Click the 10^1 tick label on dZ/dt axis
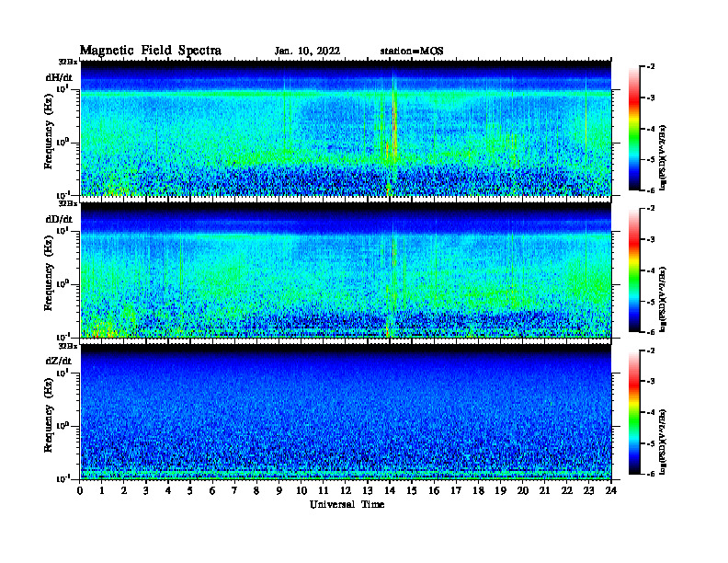 pos(63,373)
